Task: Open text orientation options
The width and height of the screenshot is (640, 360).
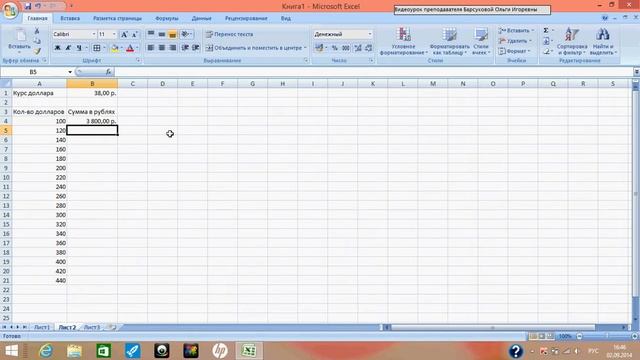Action: tap(186, 34)
